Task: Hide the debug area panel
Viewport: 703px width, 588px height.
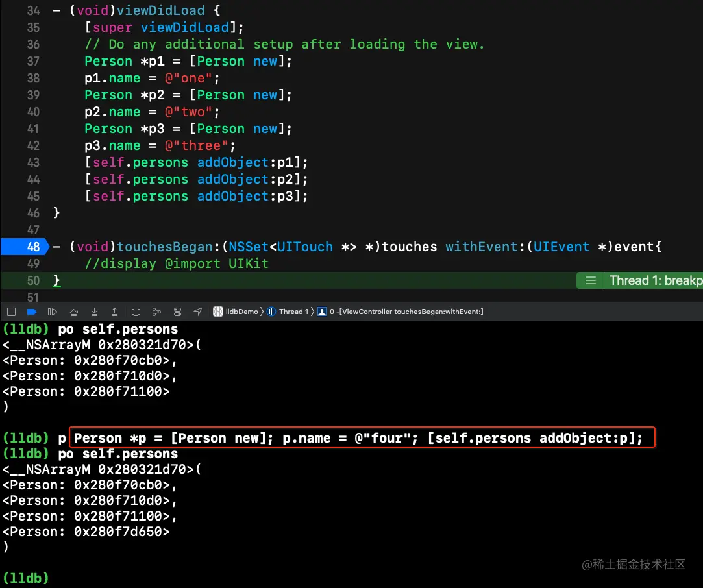Action: [11, 312]
